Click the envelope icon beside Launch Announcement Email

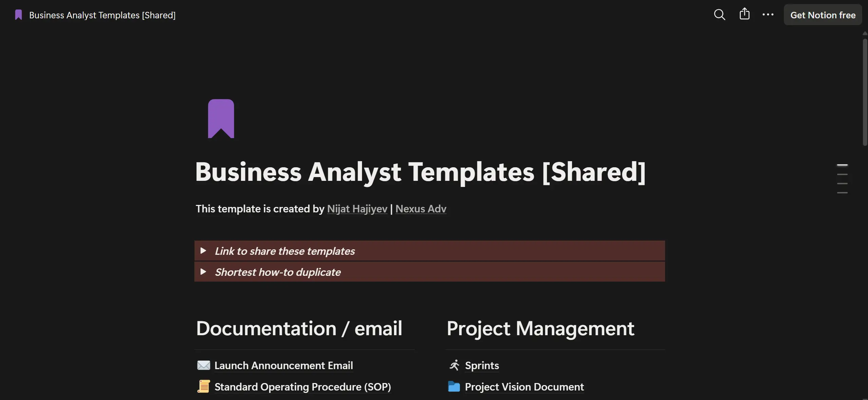click(204, 365)
